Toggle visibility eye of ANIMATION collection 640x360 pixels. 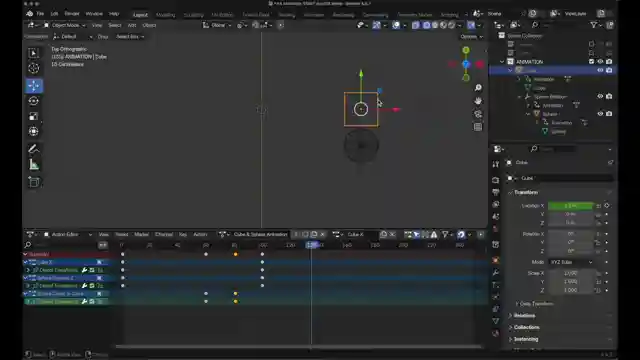[600, 62]
